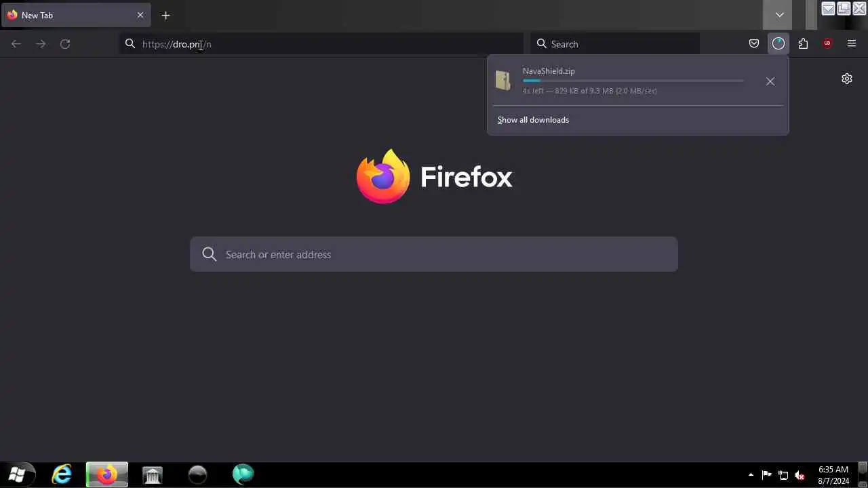The width and height of the screenshot is (868, 488).
Task: Open a new tab with plus button
Action: point(166,15)
